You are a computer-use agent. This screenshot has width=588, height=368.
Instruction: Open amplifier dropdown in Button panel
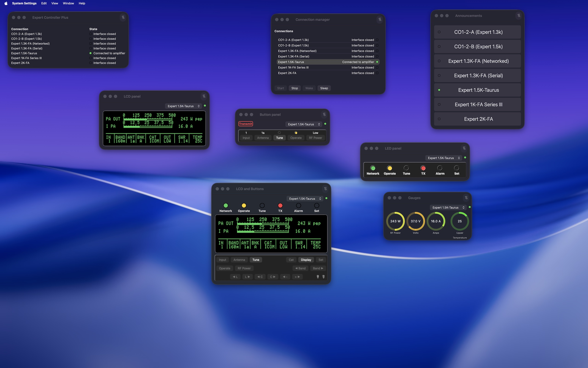(304, 124)
